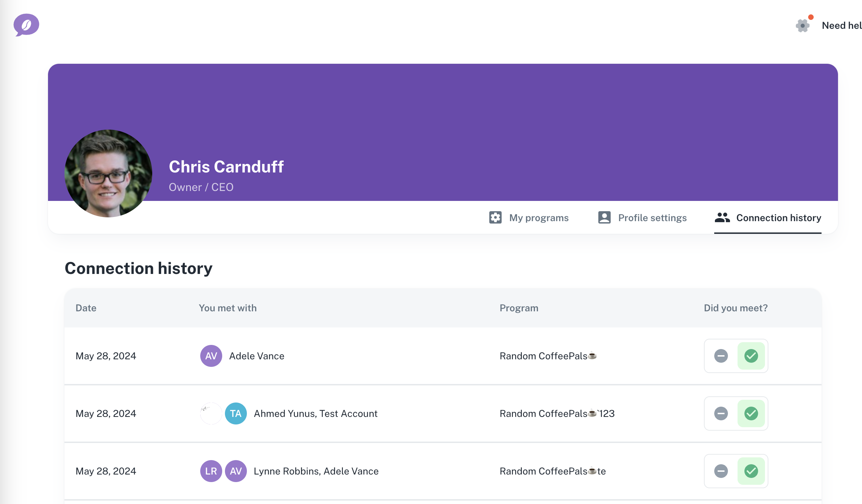Open Chris Carnduff's profile photo
This screenshot has width=862, height=504.
(108, 173)
